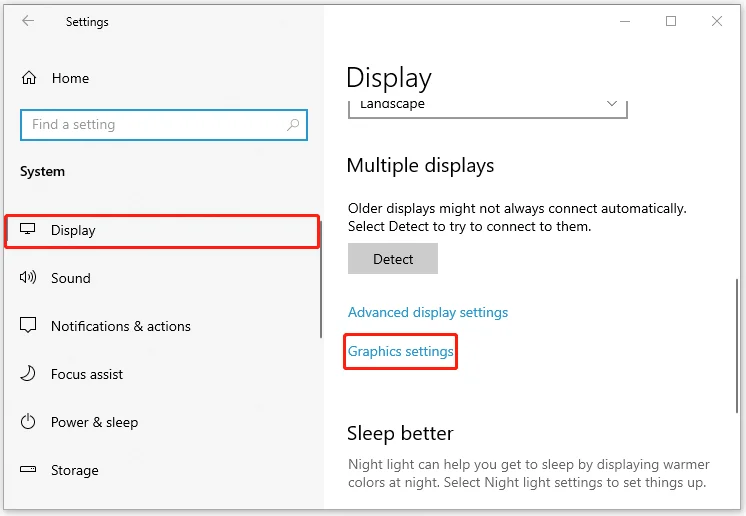Expand the Landscape orientation dropdown

488,109
